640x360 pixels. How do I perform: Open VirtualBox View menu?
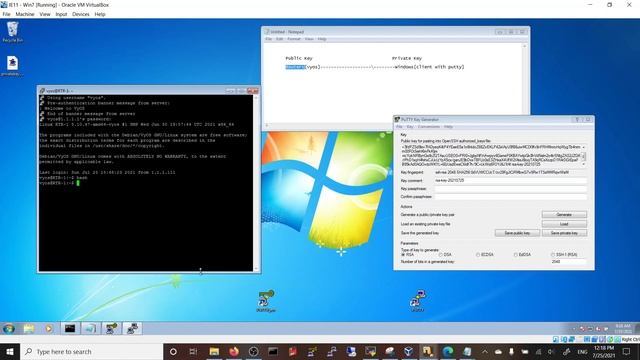coord(45,14)
